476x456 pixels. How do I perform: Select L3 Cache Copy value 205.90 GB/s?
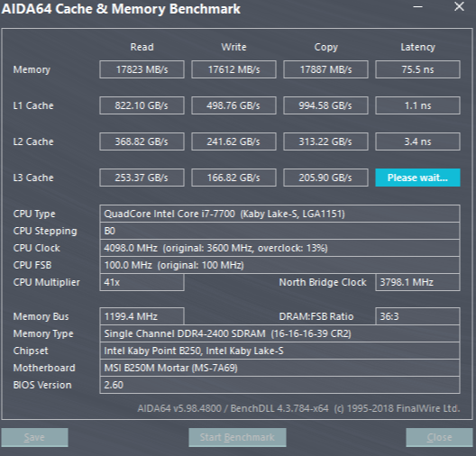click(325, 178)
